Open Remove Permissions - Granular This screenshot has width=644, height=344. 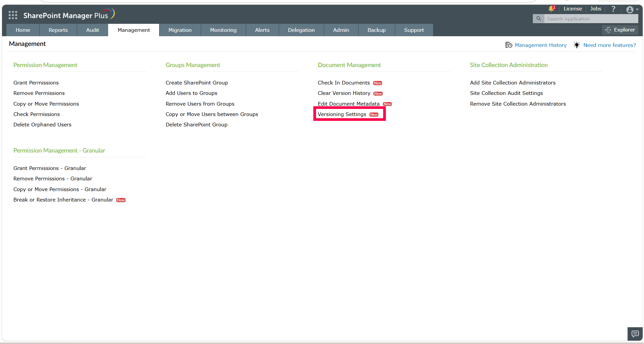tap(53, 179)
